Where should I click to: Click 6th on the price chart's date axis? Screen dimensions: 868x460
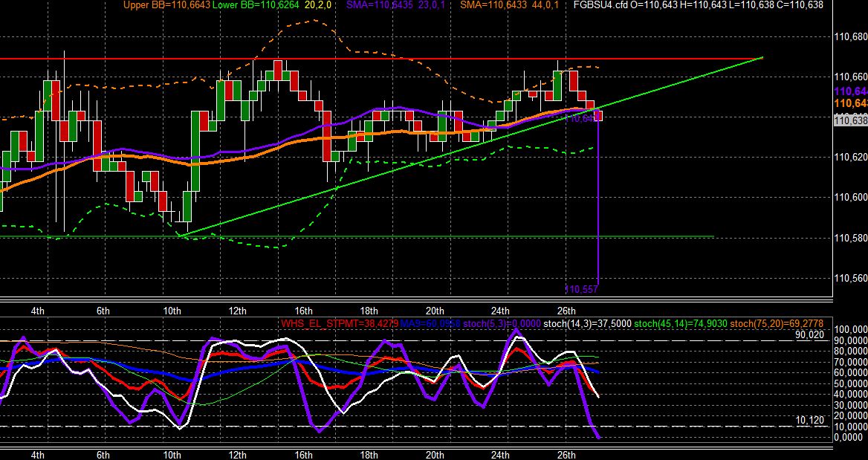[103, 310]
